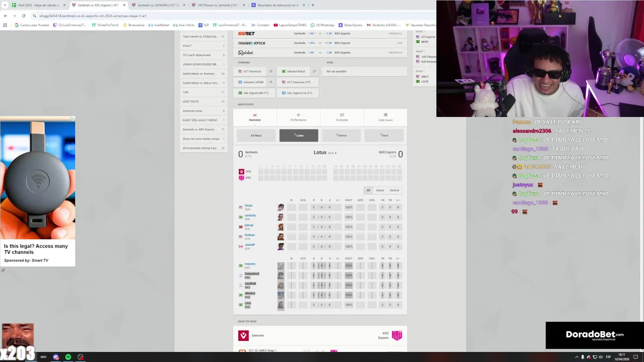The image size is (644, 362).
Task: Open 'Show me some wacky comps' thread
Action: 203,139
